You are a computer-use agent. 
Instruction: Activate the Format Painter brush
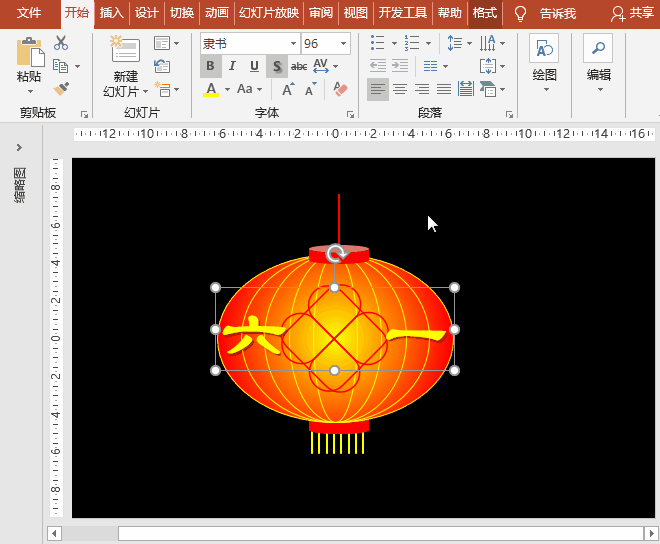(61, 89)
